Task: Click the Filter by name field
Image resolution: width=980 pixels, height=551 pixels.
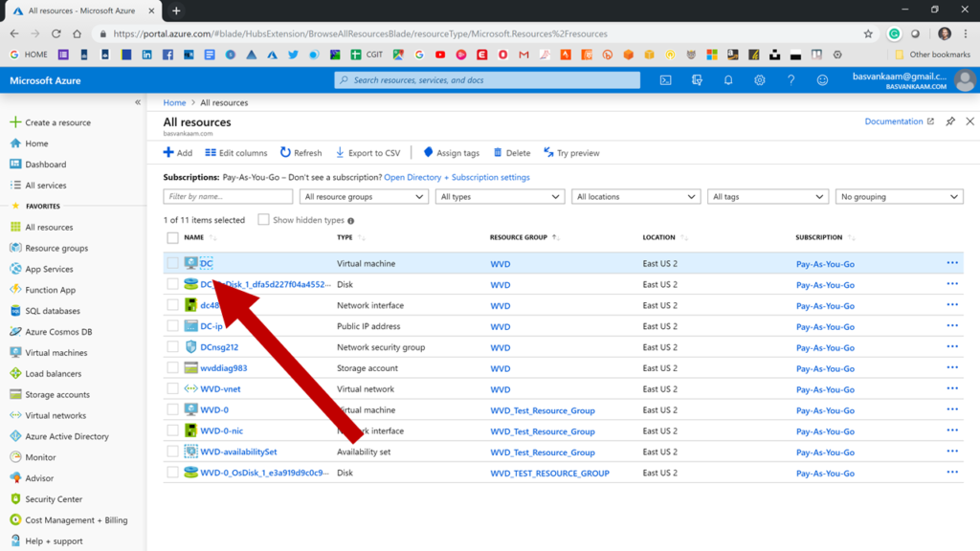Action: coord(228,197)
